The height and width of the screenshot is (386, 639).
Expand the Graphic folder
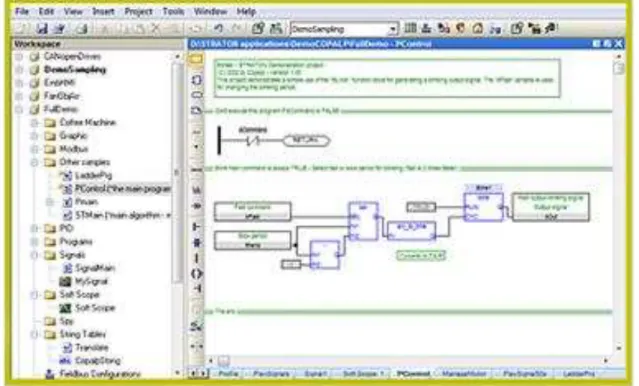(x=35, y=136)
